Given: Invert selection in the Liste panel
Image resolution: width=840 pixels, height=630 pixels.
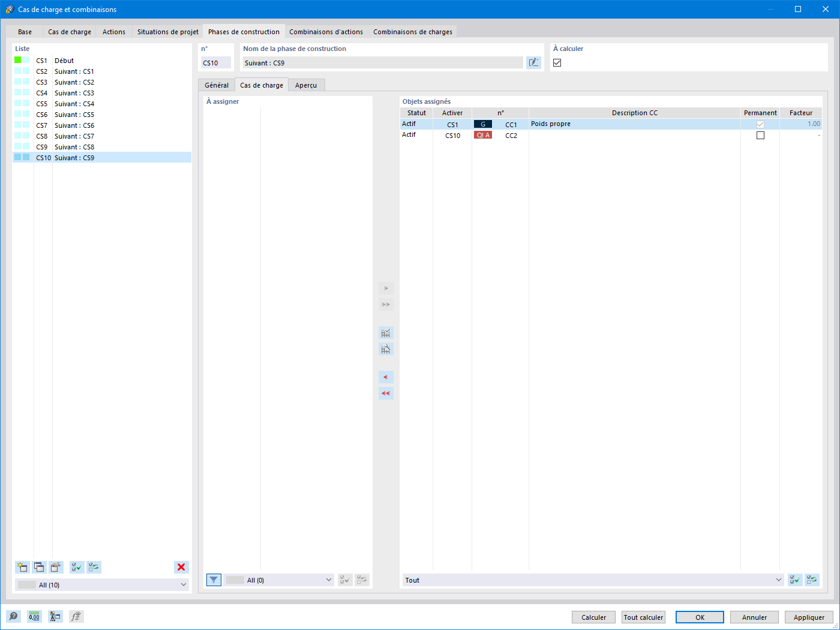Looking at the screenshot, I should [94, 567].
